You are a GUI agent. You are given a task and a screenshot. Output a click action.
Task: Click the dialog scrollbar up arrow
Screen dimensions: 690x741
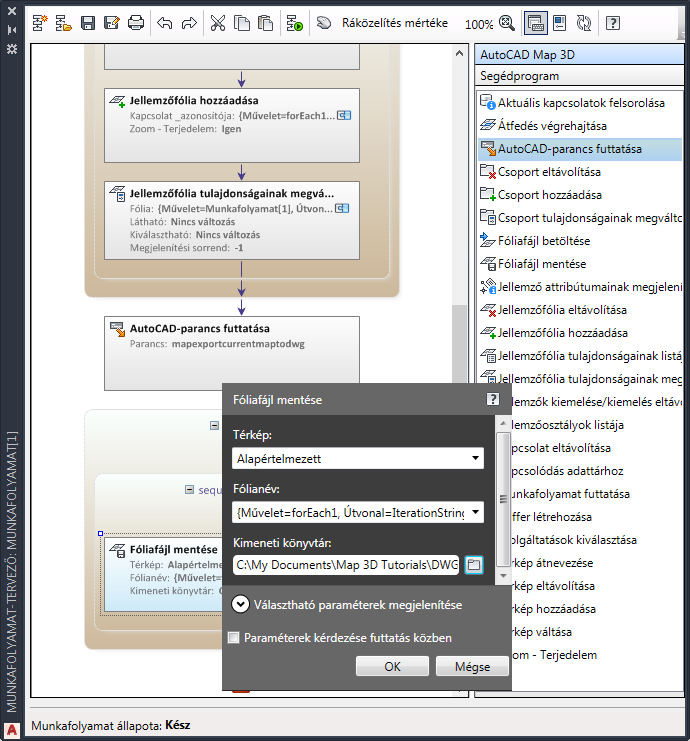point(503,423)
